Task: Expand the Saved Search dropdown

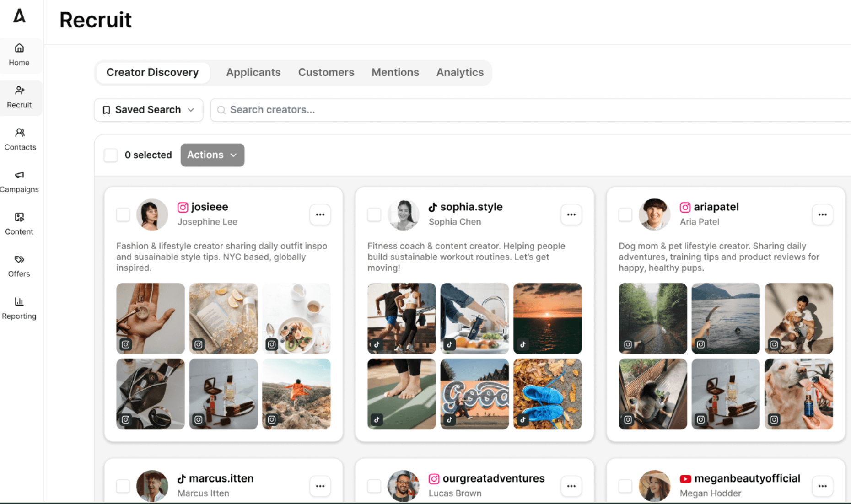Action: click(149, 110)
